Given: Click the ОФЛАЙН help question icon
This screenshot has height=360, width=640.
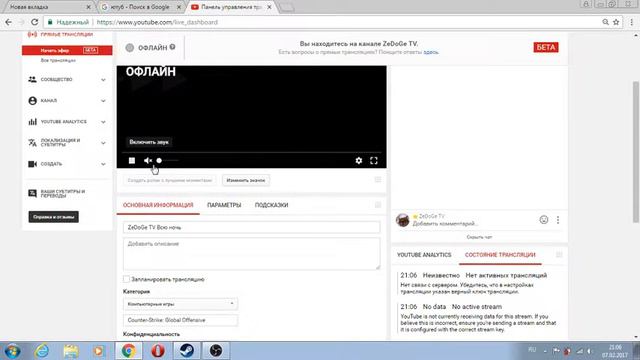Looking at the screenshot, I should click(x=173, y=47).
